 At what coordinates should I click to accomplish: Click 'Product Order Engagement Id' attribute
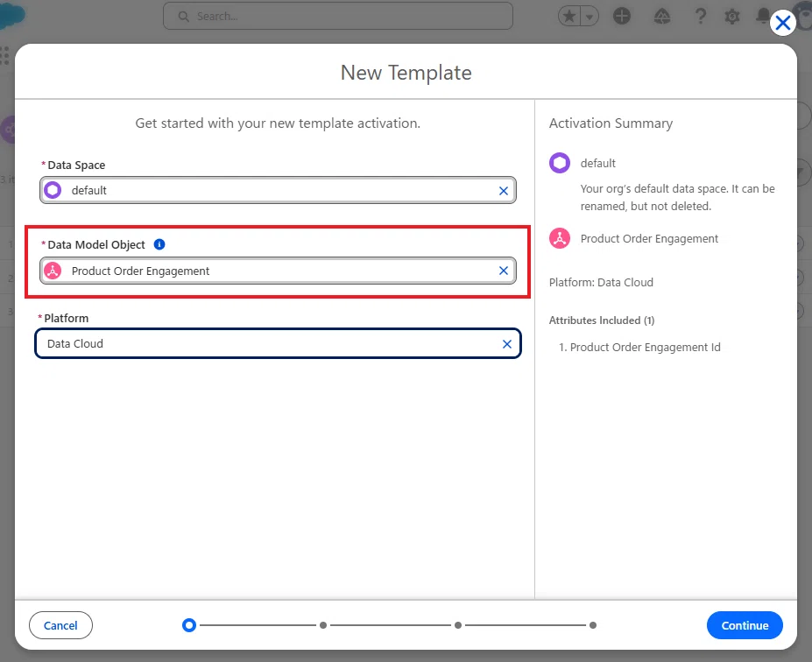point(646,348)
